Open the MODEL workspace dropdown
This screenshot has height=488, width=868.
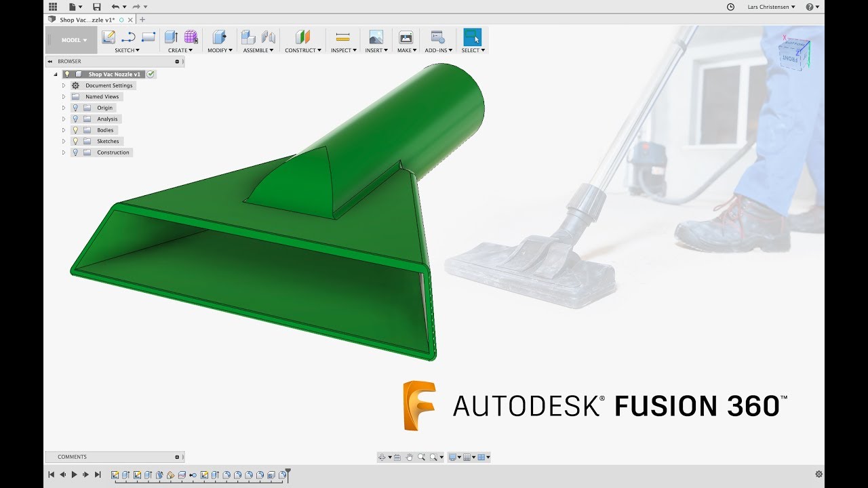click(71, 40)
